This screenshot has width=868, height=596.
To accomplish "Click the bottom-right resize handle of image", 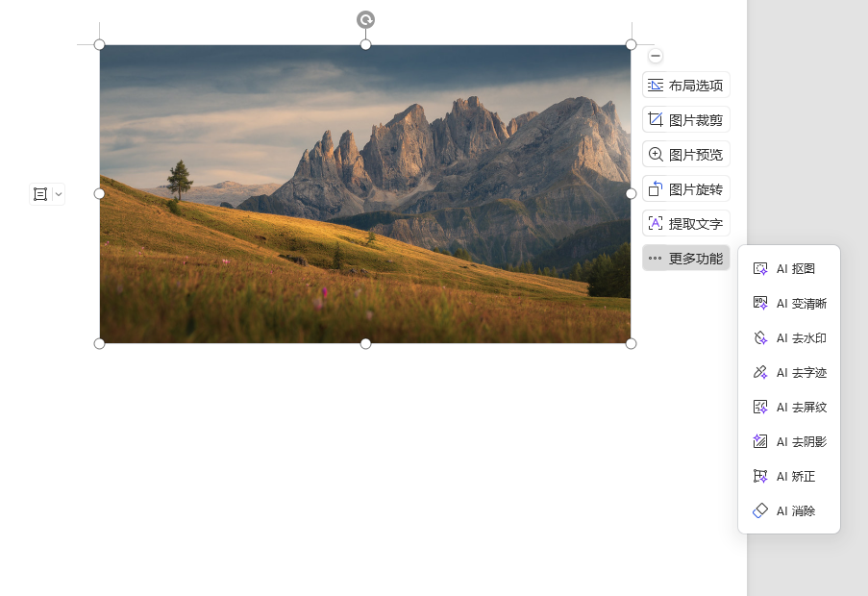I will tap(631, 343).
